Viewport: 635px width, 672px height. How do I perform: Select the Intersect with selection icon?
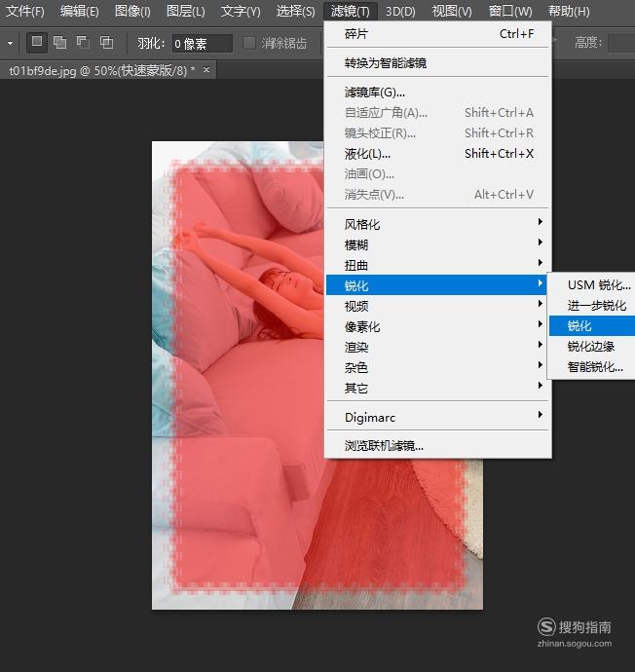(106, 43)
